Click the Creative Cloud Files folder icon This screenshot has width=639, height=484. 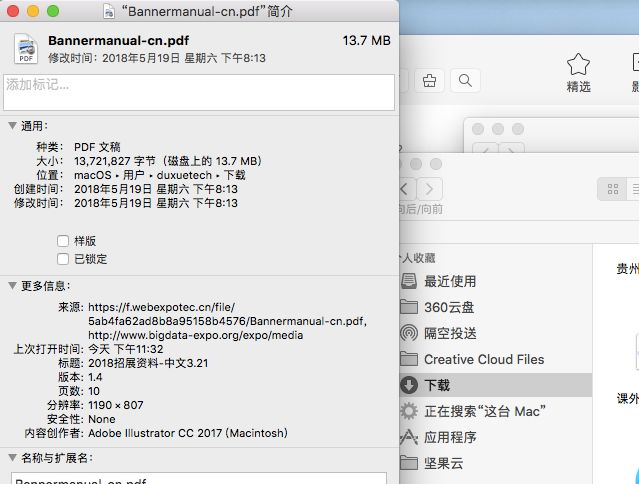409,359
